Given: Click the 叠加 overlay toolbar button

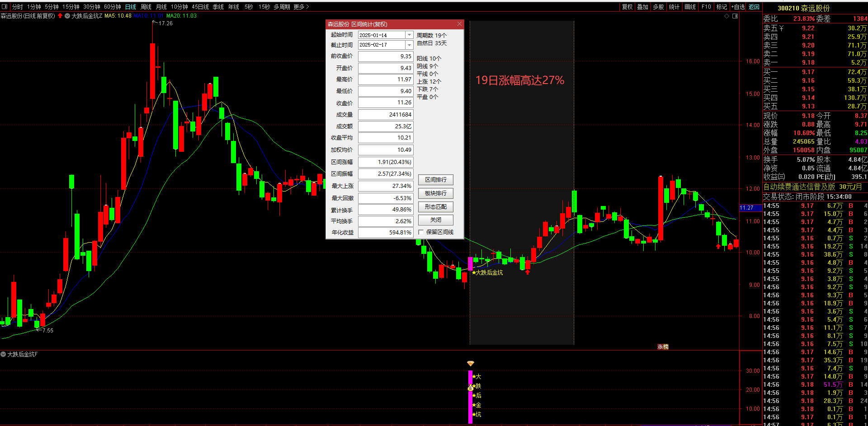Looking at the screenshot, I should pyautogui.click(x=642, y=7).
